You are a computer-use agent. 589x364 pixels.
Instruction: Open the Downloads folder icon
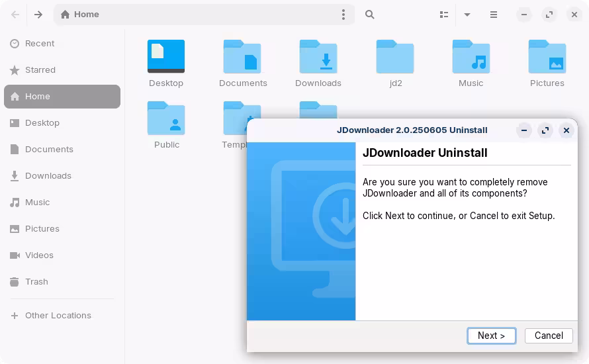tap(318, 58)
